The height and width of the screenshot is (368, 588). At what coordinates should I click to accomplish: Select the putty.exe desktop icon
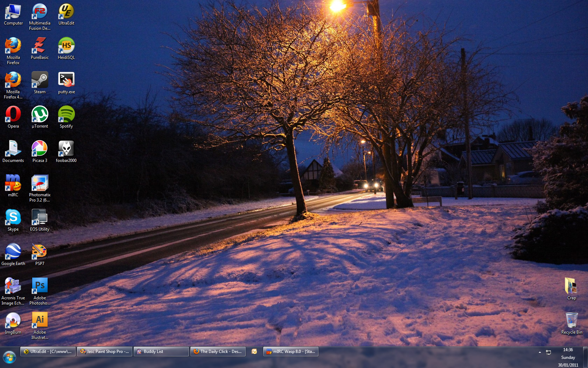tap(66, 80)
